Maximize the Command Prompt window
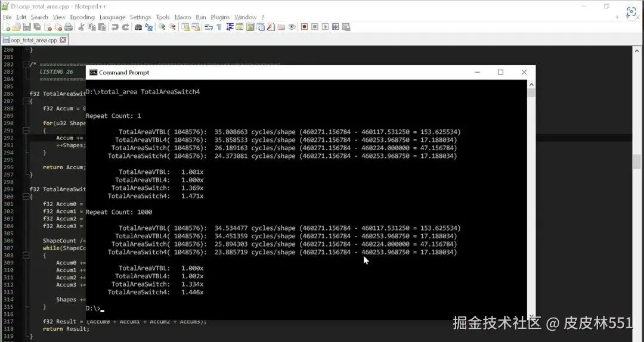This screenshot has width=644, height=342. pyautogui.click(x=500, y=72)
